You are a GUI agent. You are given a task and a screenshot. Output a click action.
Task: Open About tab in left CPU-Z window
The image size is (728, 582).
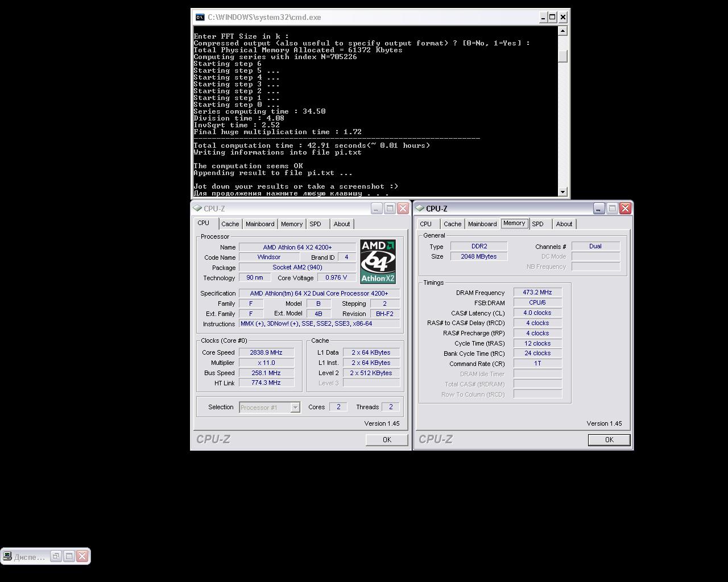[342, 224]
